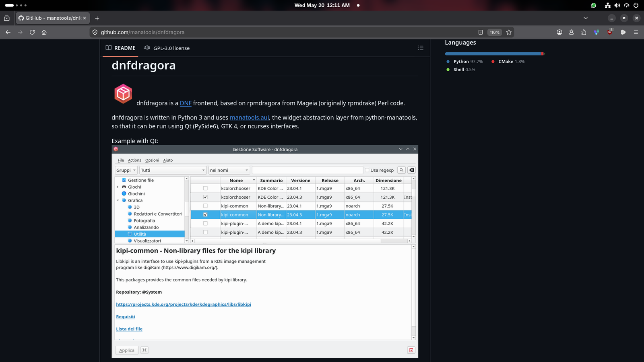Go back to the previous page
The height and width of the screenshot is (362, 644).
pos(8,32)
